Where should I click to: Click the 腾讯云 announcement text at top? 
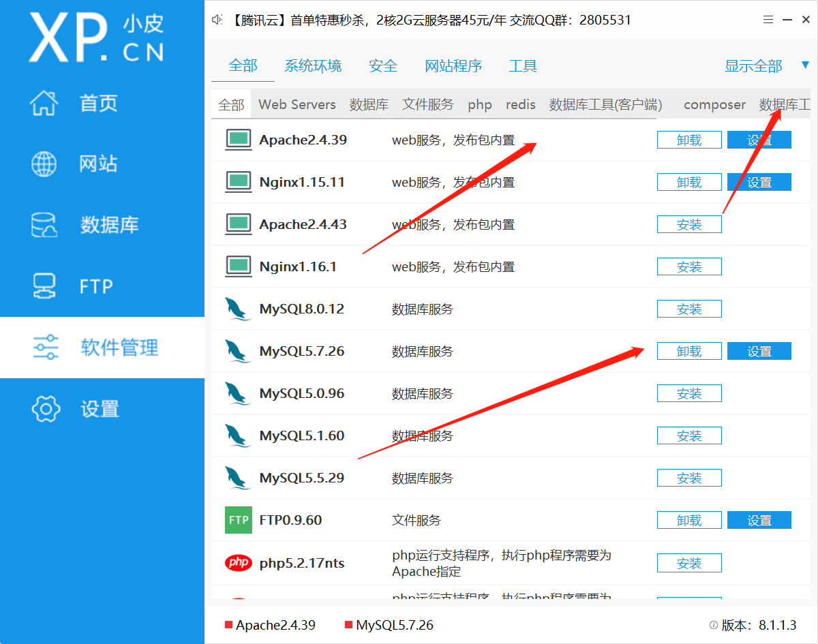coord(431,20)
